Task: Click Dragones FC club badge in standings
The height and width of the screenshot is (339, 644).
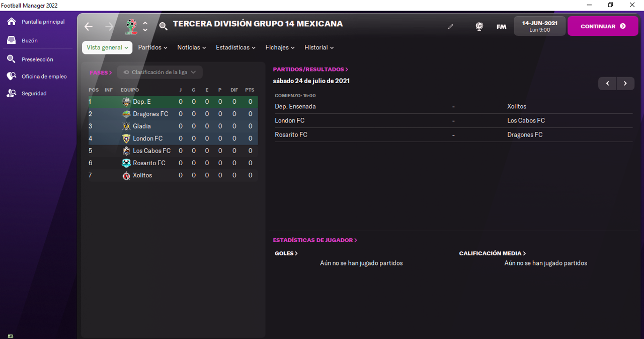Action: tap(126, 114)
